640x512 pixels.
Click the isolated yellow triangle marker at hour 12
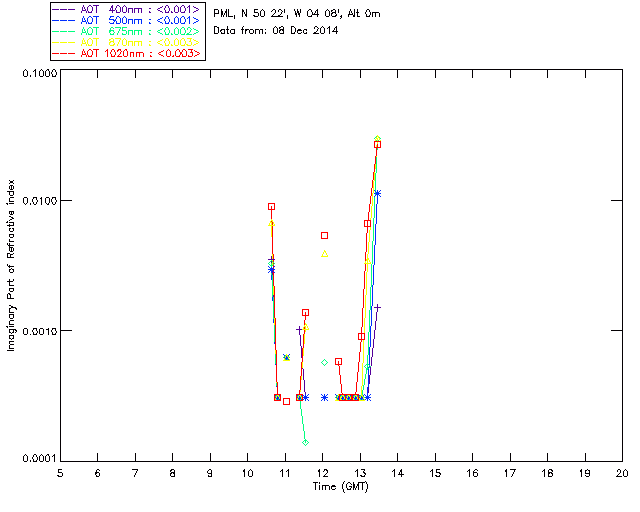coord(324,254)
